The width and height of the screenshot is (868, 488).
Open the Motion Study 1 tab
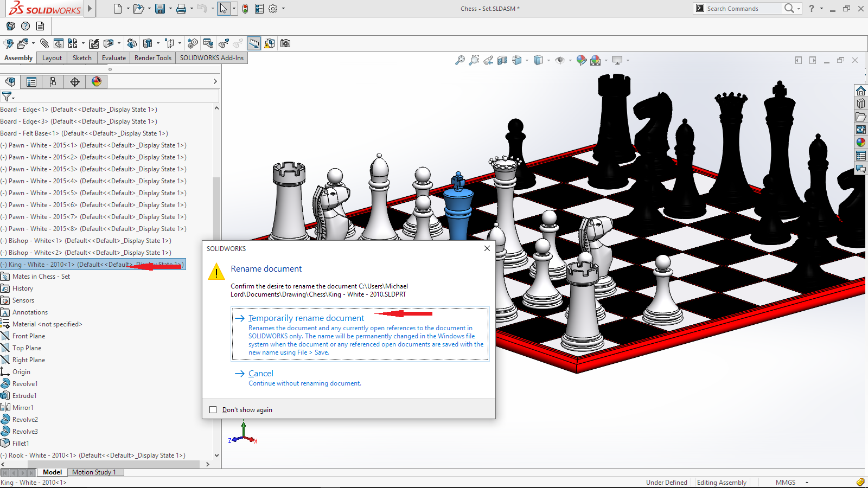(94, 472)
